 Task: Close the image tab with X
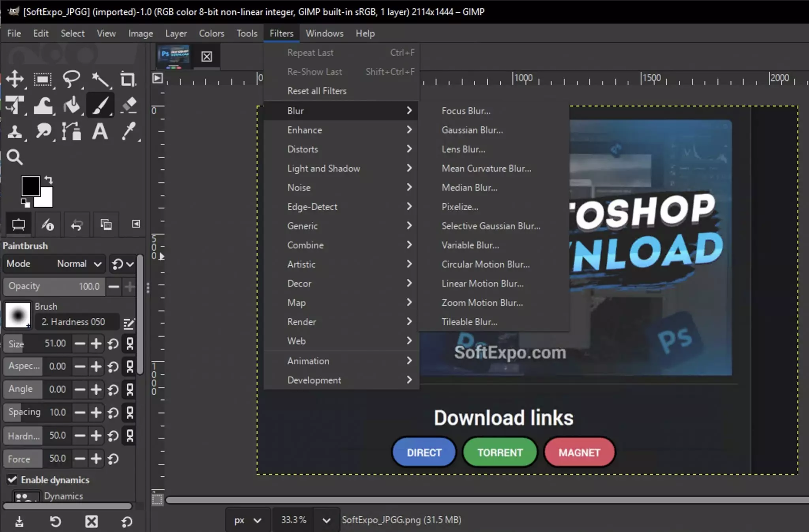point(207,56)
